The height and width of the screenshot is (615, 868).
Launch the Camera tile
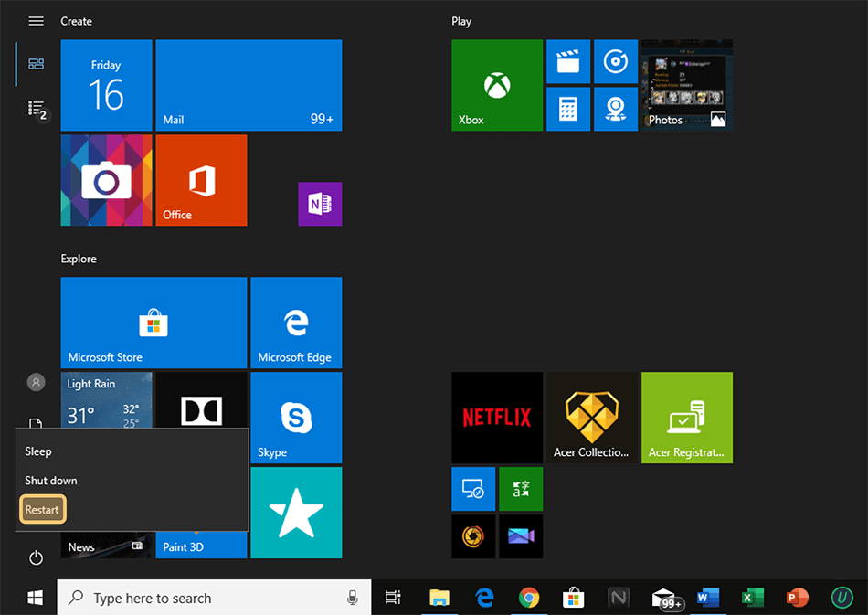point(106,180)
